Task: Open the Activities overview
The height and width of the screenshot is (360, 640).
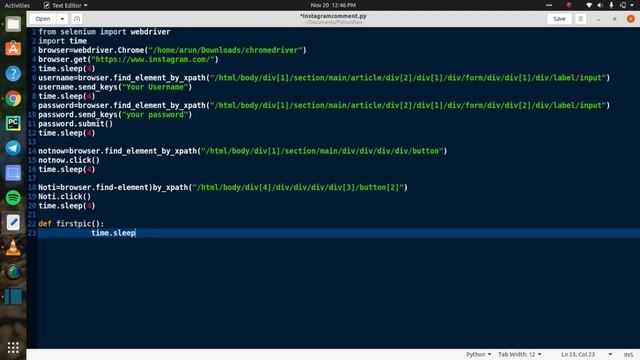Action: point(17,5)
